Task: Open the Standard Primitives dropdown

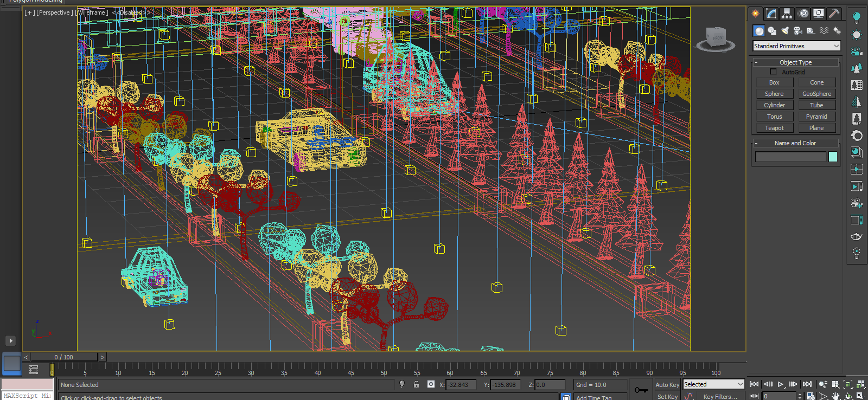Action: click(796, 46)
